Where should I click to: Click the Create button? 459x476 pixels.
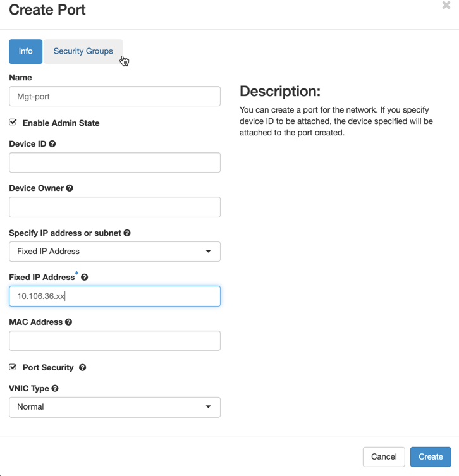(431, 456)
